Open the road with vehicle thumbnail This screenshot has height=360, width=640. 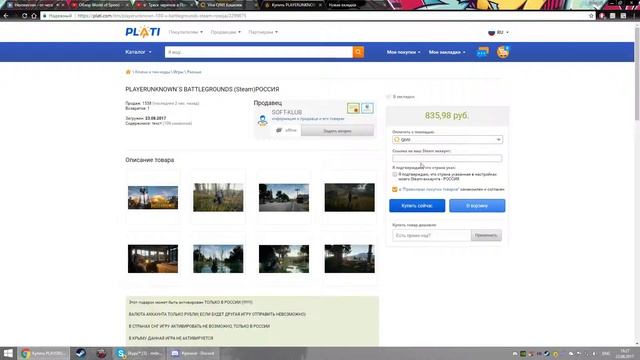pyautogui.click(x=284, y=198)
